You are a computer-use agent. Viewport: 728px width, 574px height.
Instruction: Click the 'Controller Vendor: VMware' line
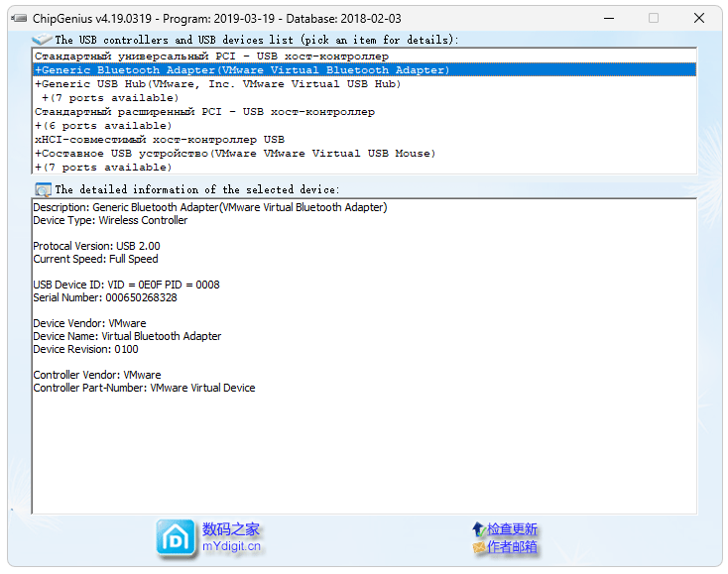(x=97, y=375)
